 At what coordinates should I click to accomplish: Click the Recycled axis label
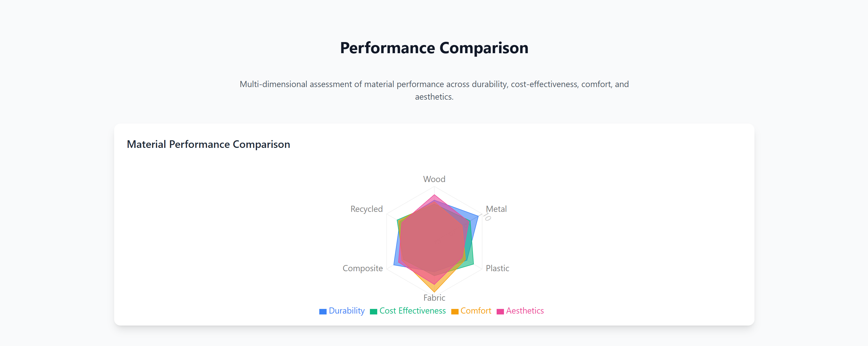coord(366,209)
